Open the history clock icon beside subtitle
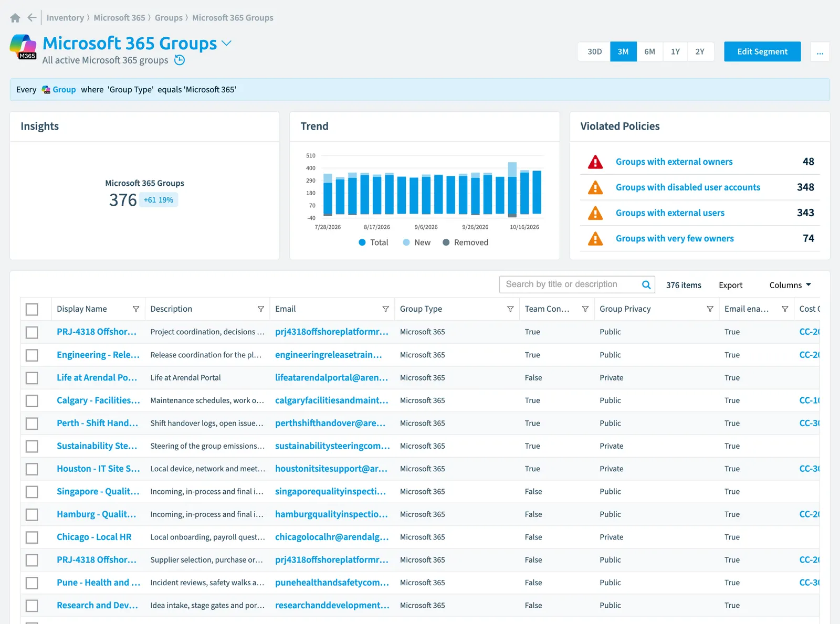Screen dimensions: 840x624 pyautogui.click(x=180, y=60)
